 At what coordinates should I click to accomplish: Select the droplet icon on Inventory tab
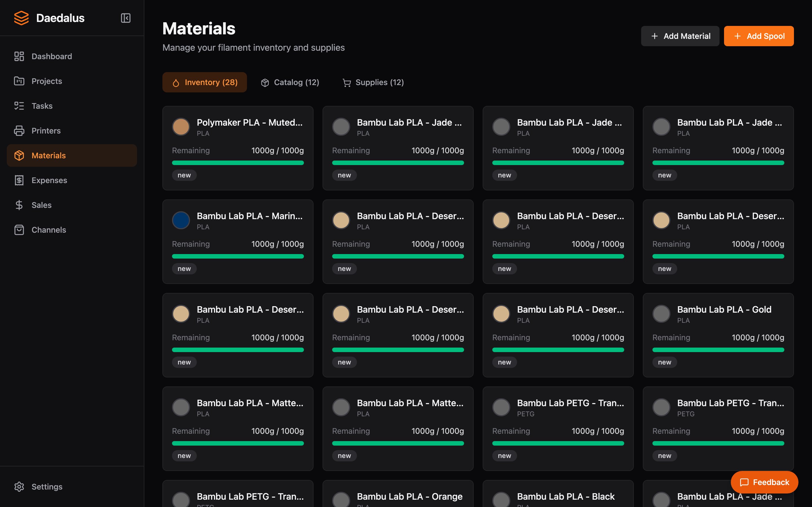pos(176,82)
